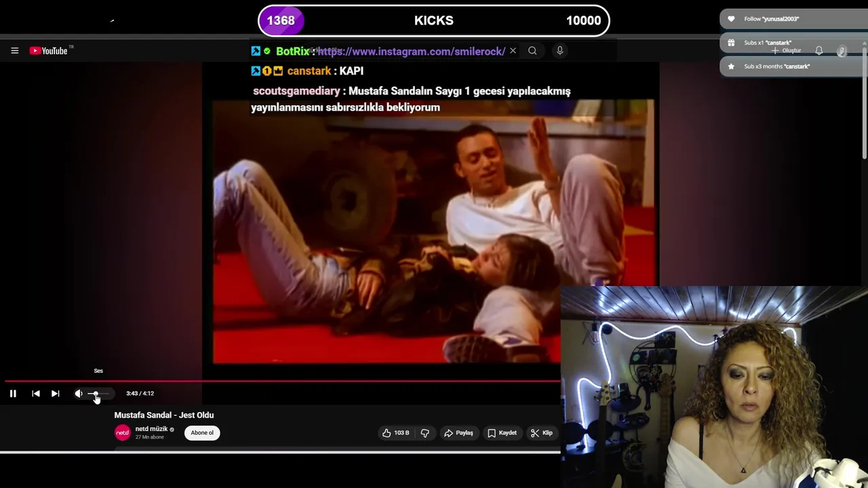Click the Oluştur create button
The width and height of the screenshot is (868, 488).
point(787,51)
